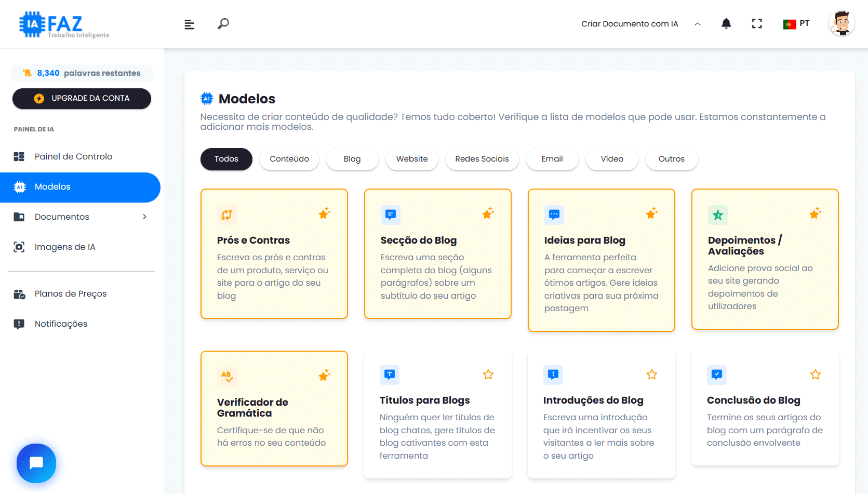
Task: Click the sidebar collapse menu icon
Action: tap(190, 24)
